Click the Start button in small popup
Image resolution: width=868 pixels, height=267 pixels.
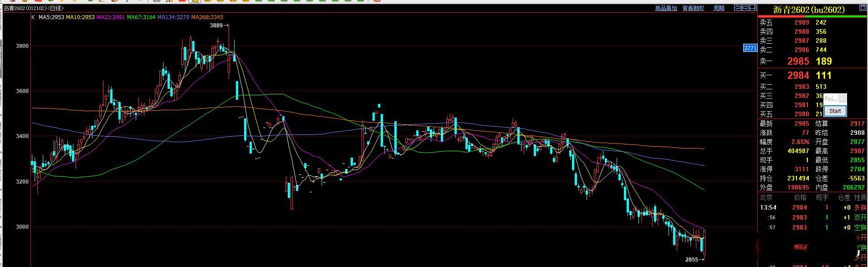[835, 111]
